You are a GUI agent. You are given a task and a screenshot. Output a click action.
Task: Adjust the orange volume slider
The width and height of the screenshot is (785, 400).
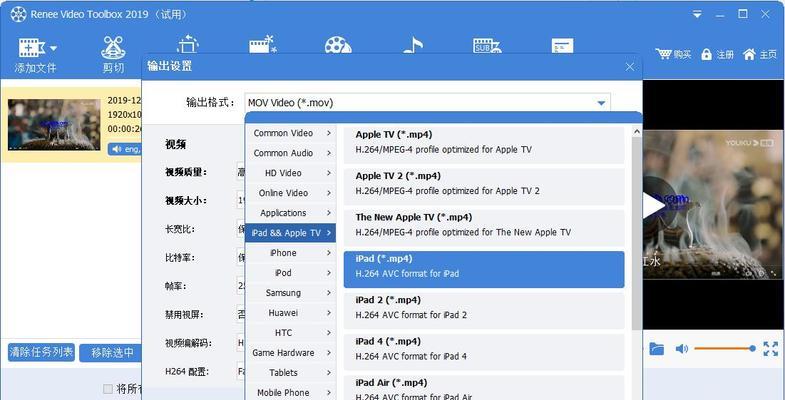(724, 348)
